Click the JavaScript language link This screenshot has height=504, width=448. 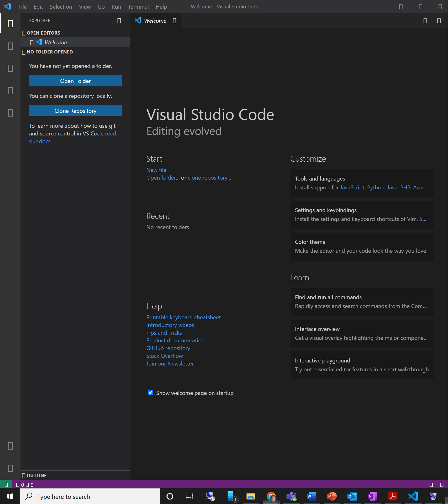coord(352,188)
